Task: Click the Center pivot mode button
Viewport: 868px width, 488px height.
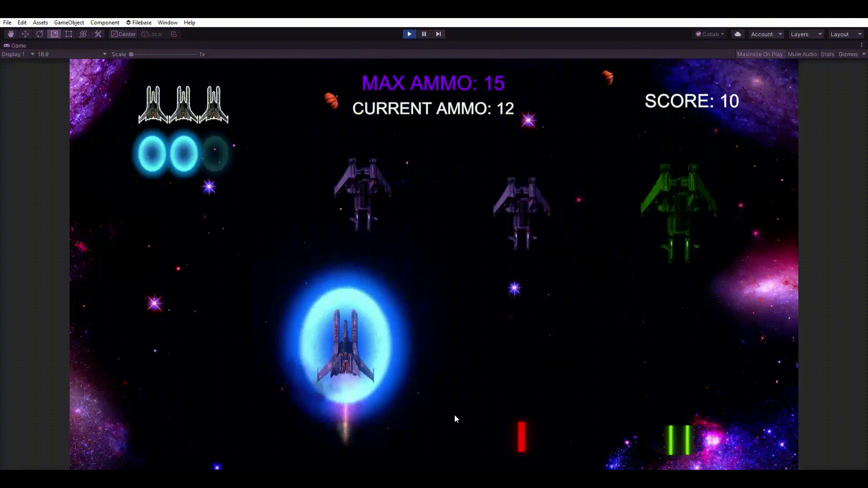Action: [x=123, y=34]
